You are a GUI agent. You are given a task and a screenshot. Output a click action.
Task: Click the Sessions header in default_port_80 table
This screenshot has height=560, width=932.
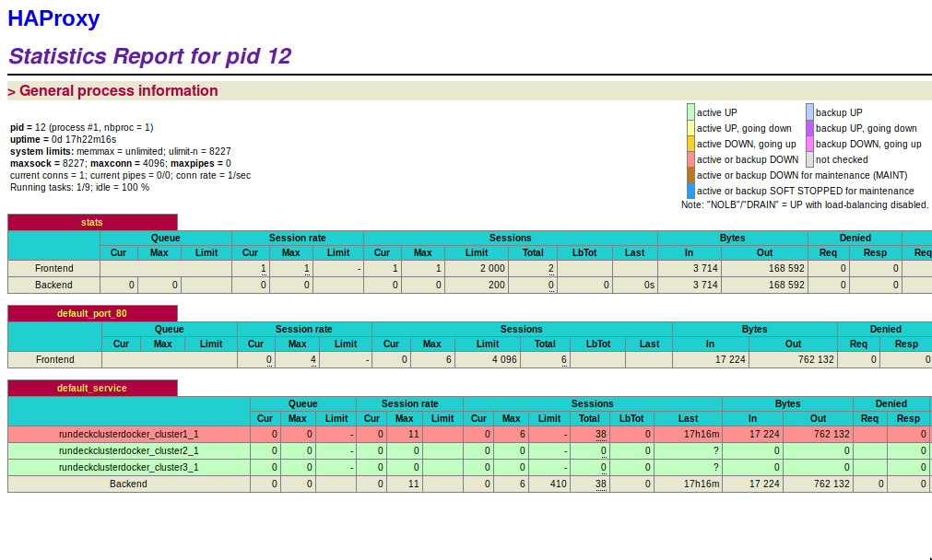click(521, 329)
